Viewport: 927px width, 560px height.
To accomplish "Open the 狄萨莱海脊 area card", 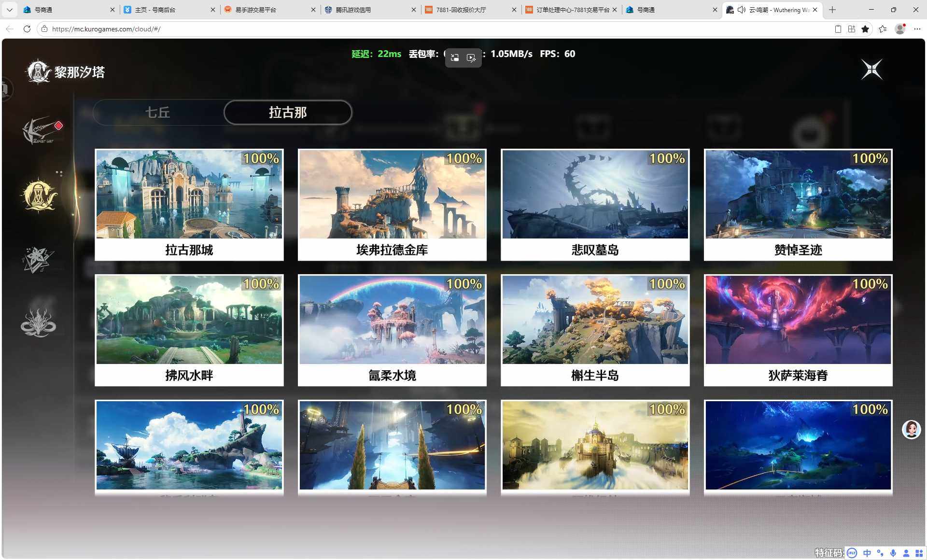I will tap(798, 330).
